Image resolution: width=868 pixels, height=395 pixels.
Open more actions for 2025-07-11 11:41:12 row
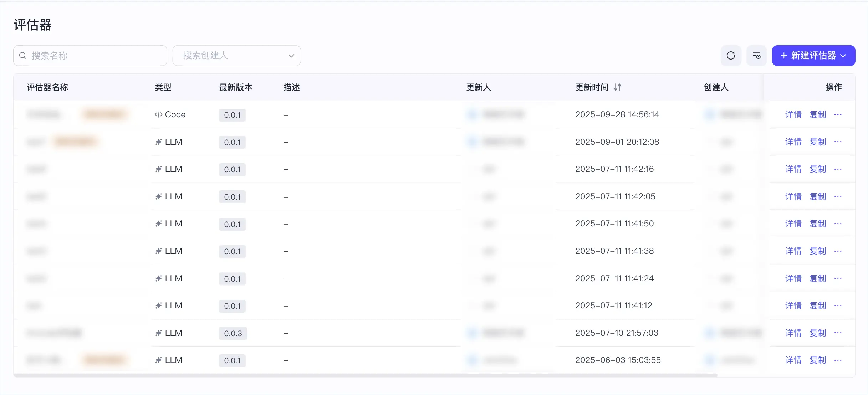[838, 306]
